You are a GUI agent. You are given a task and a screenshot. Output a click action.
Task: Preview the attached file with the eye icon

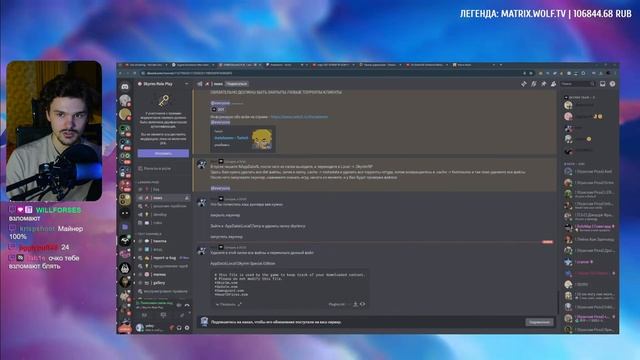[x=362, y=304]
